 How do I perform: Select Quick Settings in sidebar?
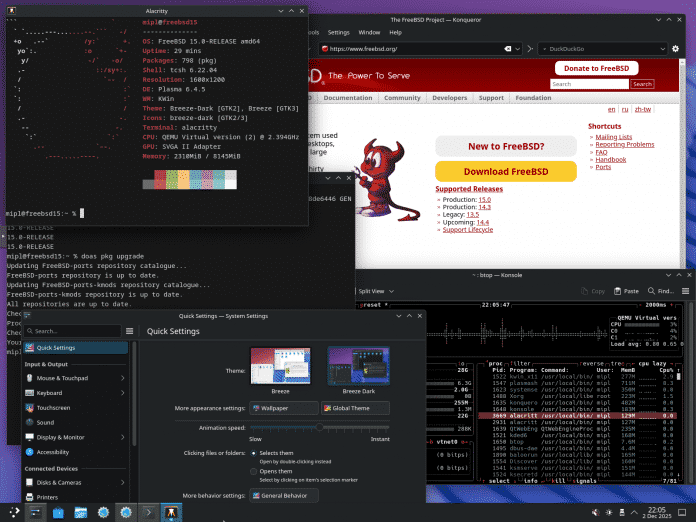coord(75,348)
